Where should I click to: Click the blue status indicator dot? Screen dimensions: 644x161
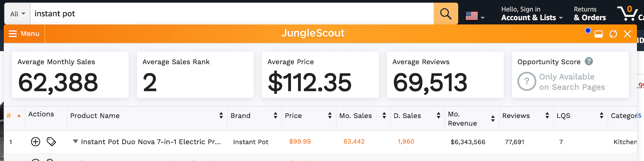pos(588,30)
